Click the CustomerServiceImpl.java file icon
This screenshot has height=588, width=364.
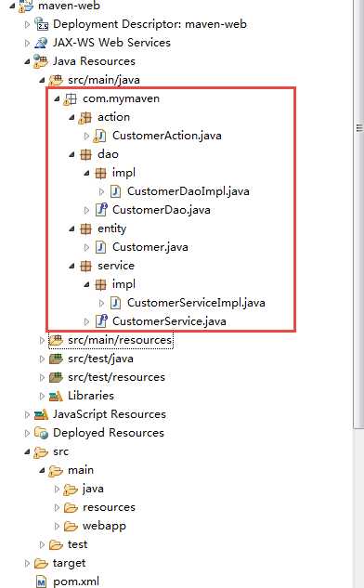pos(115,303)
